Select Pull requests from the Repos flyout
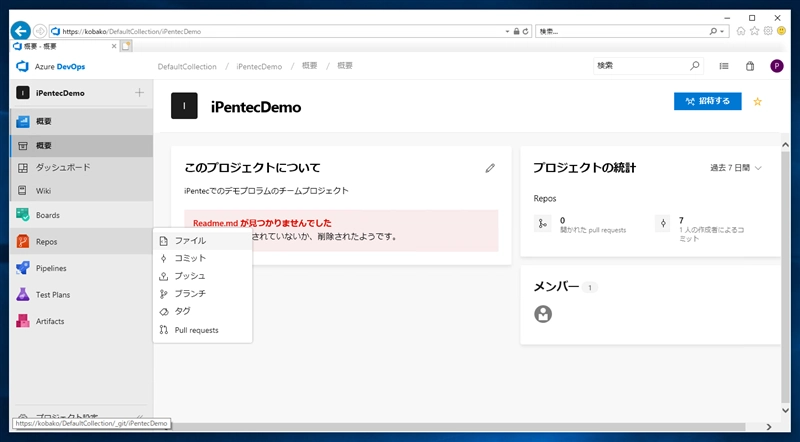800x442 pixels. pos(203,330)
